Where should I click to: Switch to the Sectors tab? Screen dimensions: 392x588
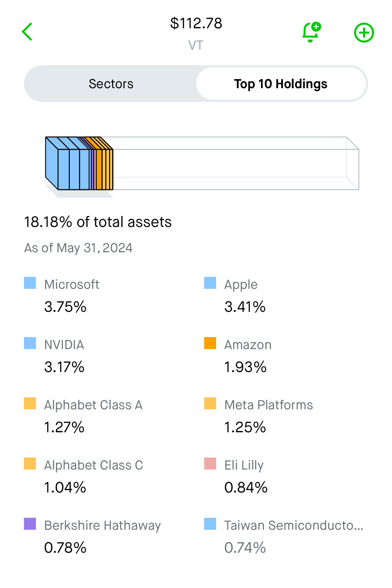tap(111, 84)
